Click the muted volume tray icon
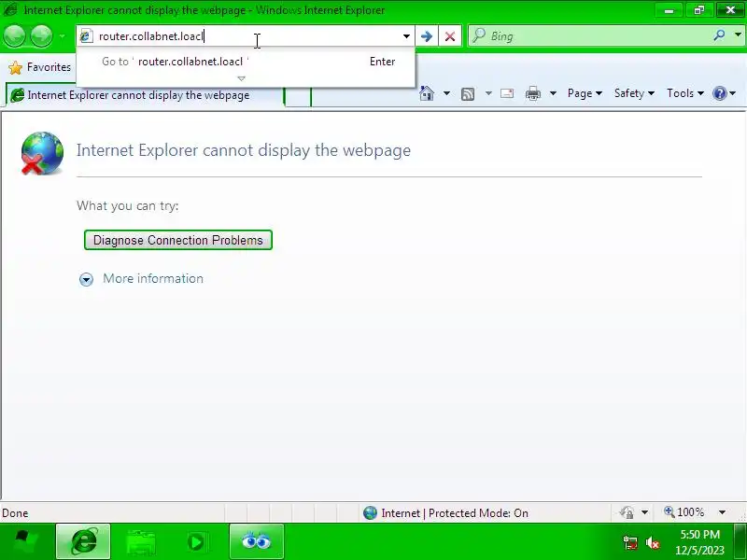 tap(652, 542)
